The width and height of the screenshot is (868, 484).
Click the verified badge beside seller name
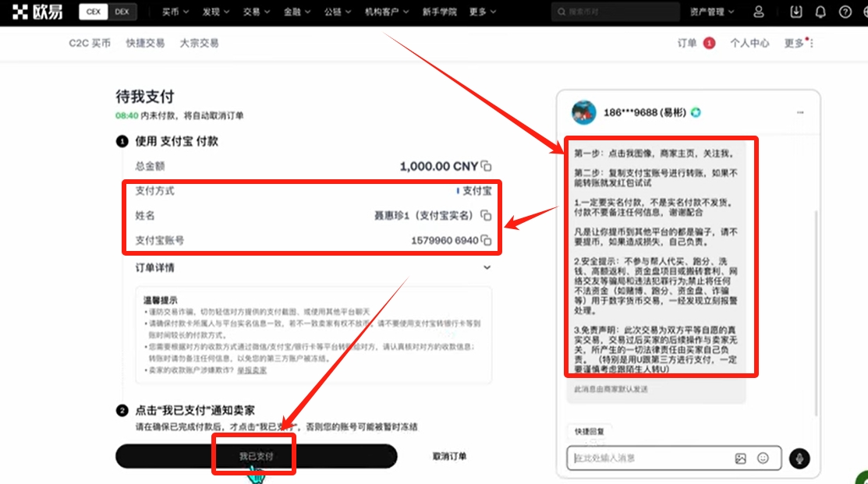(696, 113)
